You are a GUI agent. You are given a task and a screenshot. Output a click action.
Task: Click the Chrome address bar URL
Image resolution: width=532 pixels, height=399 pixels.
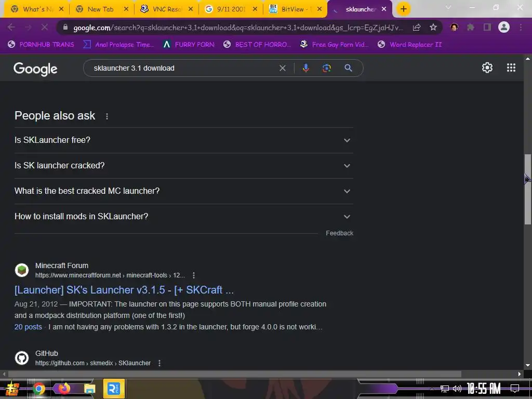238,28
